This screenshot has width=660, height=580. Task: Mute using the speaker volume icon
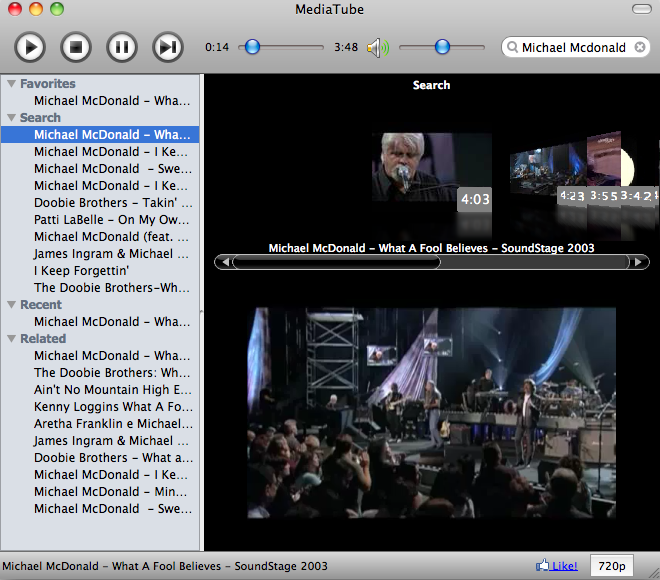click(378, 48)
